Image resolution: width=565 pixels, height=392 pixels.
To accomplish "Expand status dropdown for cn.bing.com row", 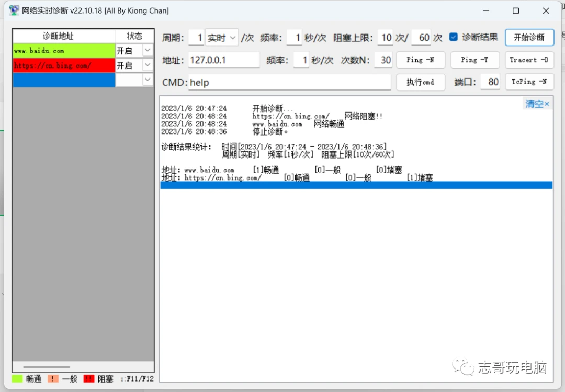I will click(x=148, y=65).
